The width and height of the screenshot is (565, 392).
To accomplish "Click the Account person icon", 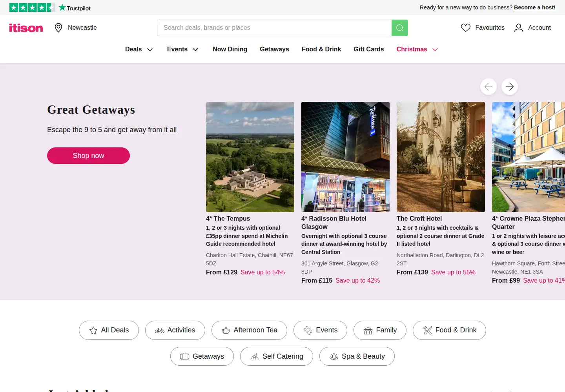I will coord(519,28).
